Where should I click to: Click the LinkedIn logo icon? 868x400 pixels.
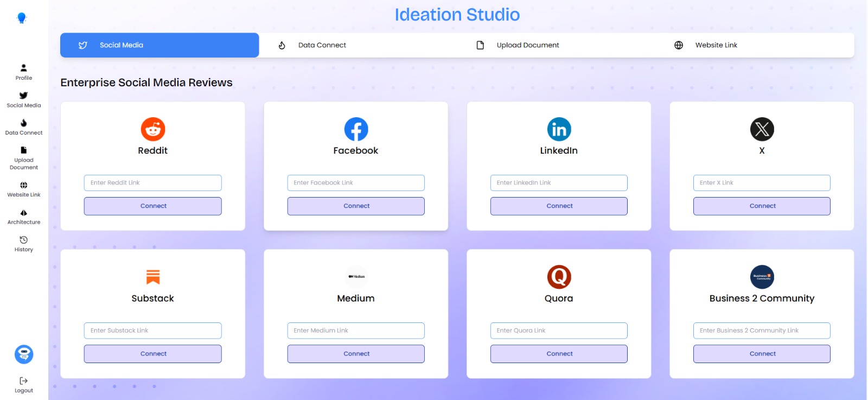point(559,129)
